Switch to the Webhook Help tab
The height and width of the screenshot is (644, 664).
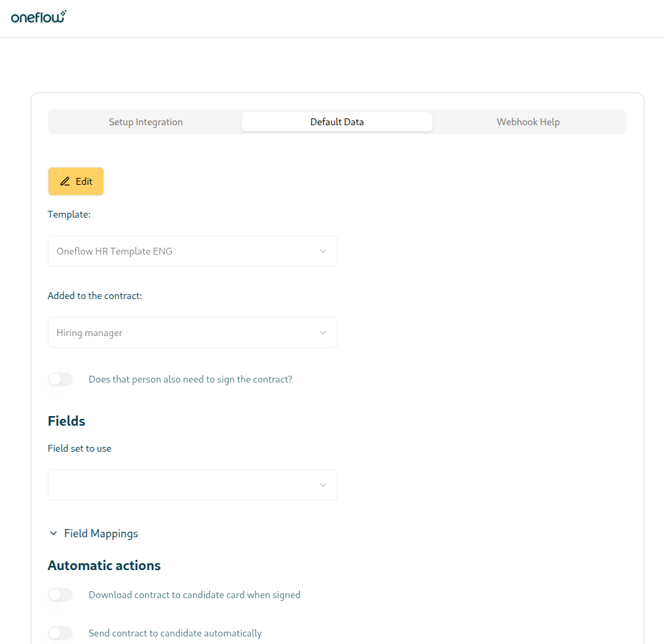[528, 122]
